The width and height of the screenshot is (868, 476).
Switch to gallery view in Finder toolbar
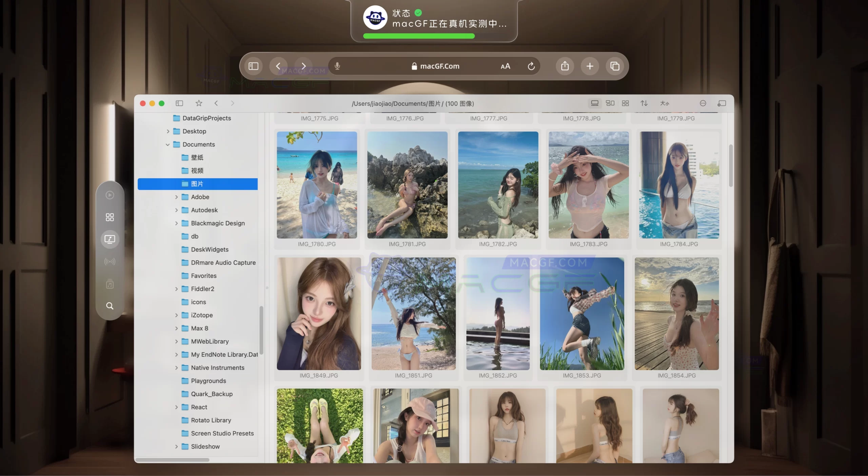point(595,103)
